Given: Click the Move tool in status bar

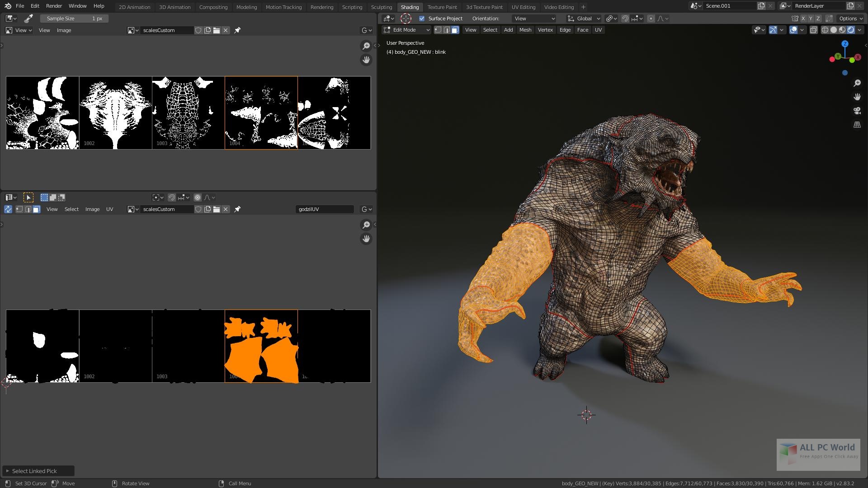Looking at the screenshot, I should 69,483.
